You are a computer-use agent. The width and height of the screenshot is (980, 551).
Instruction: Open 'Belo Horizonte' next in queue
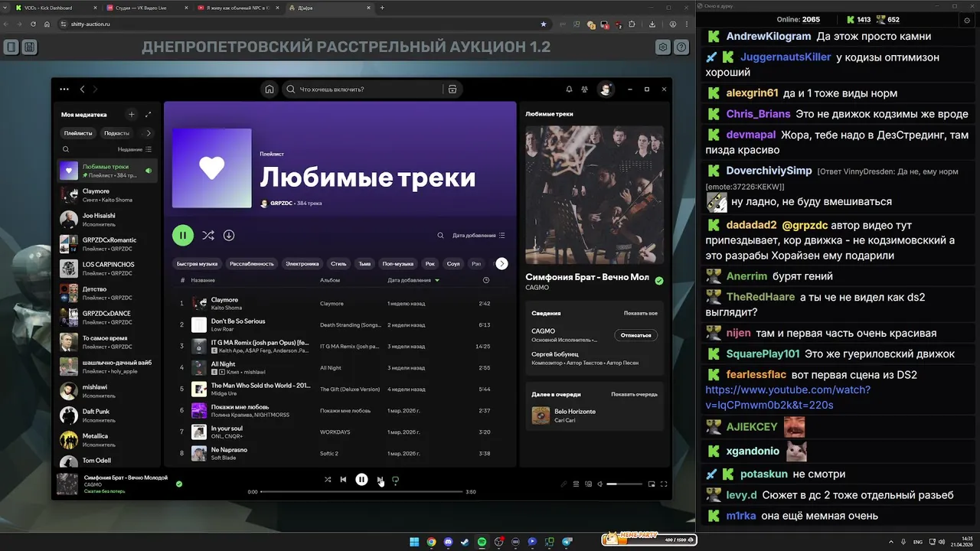pos(595,416)
